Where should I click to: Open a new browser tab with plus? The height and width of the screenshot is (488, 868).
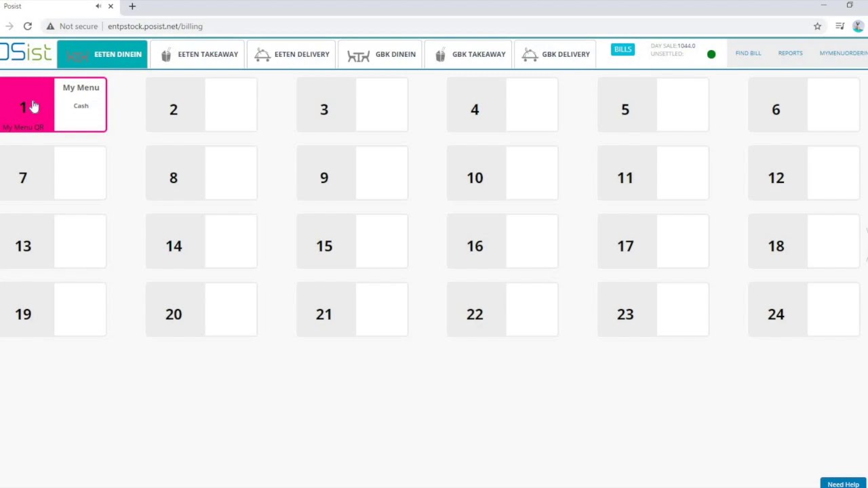[x=132, y=6]
